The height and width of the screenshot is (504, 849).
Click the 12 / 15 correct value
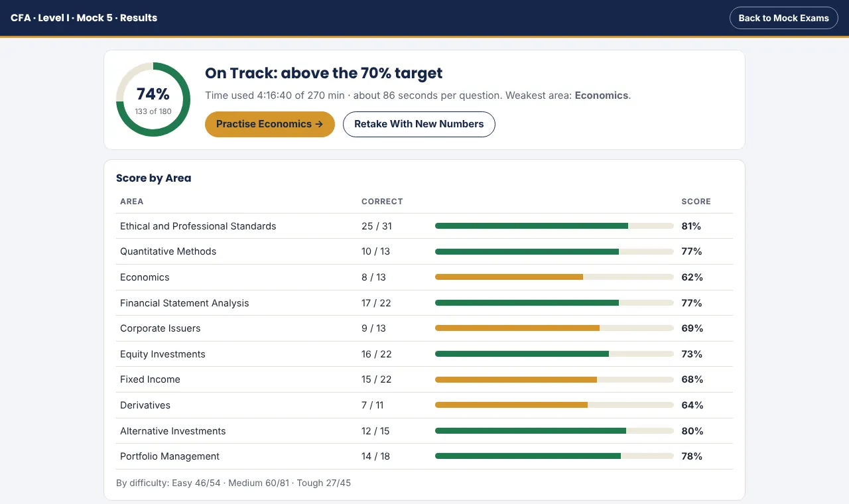coord(375,431)
